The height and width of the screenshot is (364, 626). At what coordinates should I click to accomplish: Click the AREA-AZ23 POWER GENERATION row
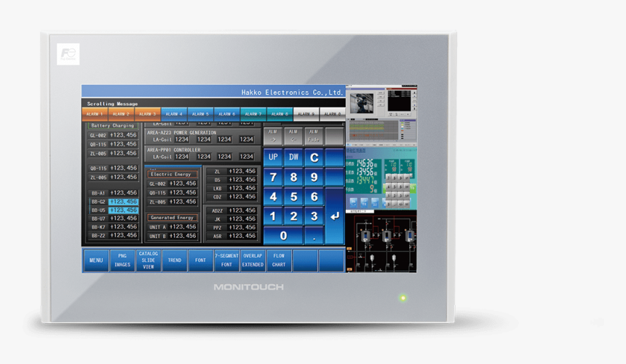202,136
